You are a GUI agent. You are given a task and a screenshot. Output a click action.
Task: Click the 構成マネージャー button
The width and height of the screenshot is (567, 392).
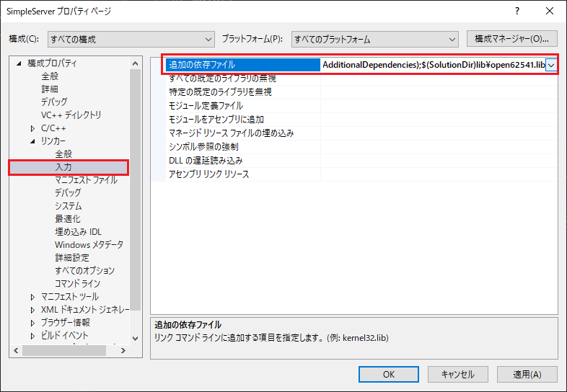click(512, 39)
